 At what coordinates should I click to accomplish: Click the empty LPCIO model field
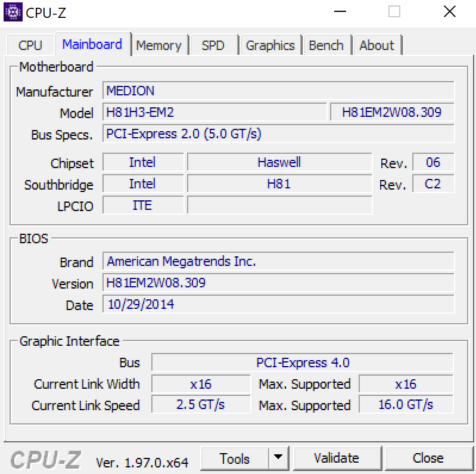click(x=279, y=205)
